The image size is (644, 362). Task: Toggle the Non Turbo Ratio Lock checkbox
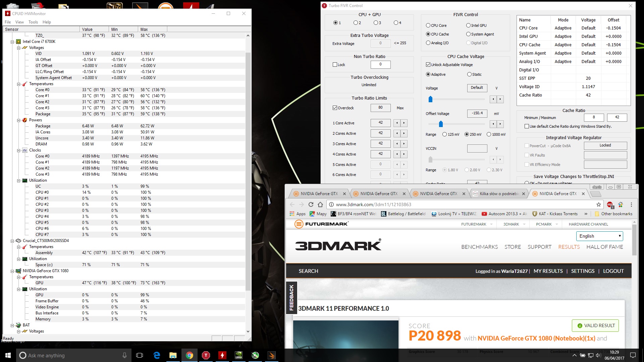pos(335,65)
